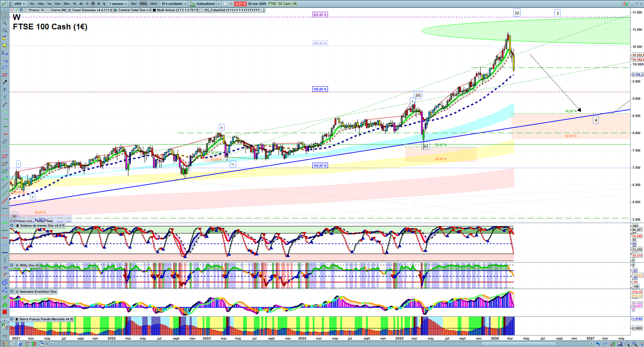This screenshot has width=644, height=347.
Task: Open the chat bubbles icon
Action: click(20, 344)
